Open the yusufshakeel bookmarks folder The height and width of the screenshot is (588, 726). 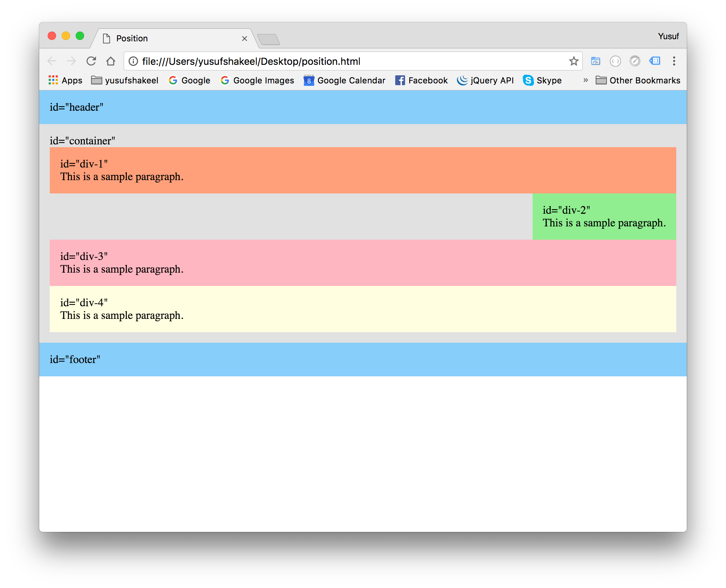click(125, 81)
